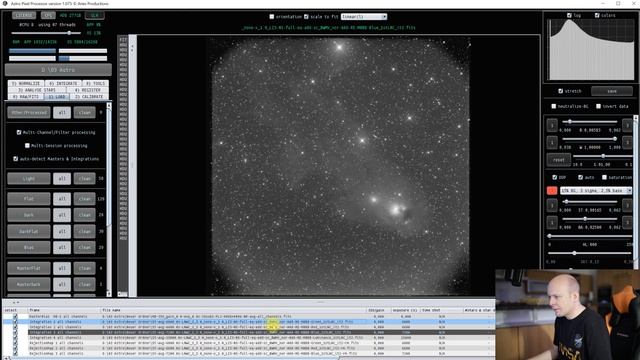The height and width of the screenshot is (360, 640).
Task: Click the red color swatch button
Action: (552, 191)
